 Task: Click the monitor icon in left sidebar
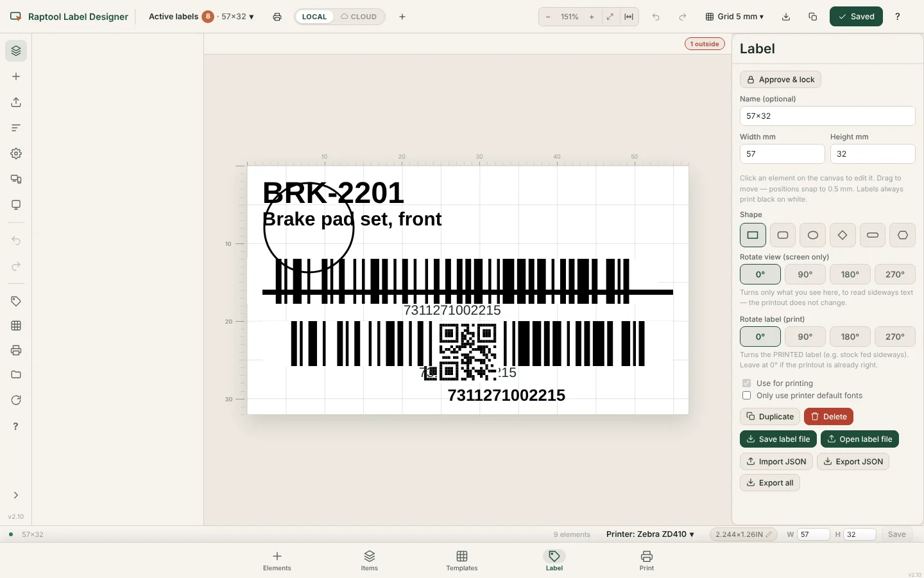tap(16, 205)
